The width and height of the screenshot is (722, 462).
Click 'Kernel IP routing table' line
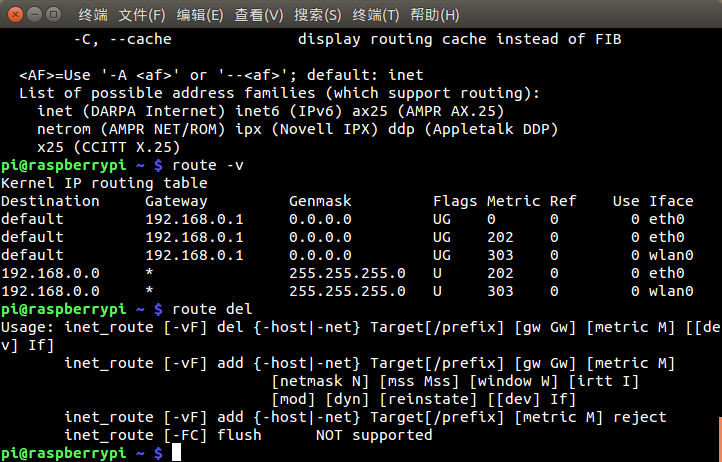104,183
